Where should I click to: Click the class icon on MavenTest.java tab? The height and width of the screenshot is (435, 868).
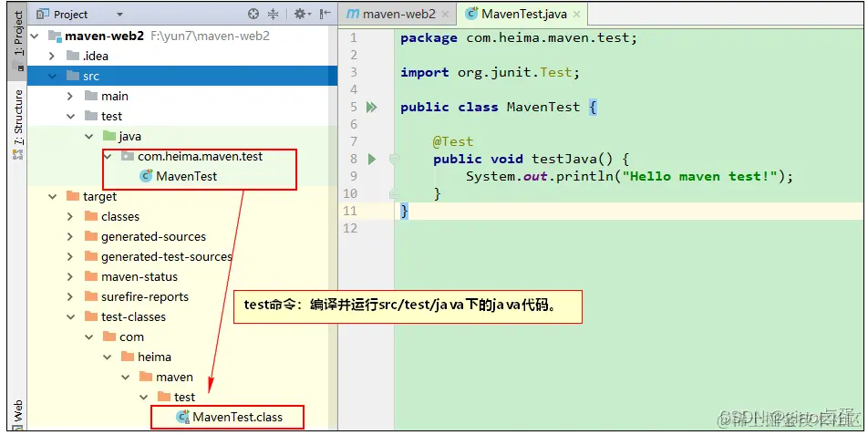tap(471, 14)
